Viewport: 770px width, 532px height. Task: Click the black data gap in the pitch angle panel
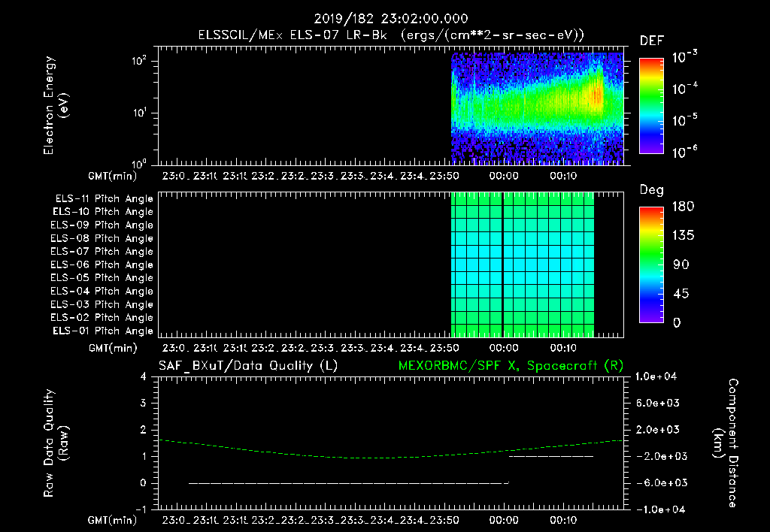click(x=502, y=264)
